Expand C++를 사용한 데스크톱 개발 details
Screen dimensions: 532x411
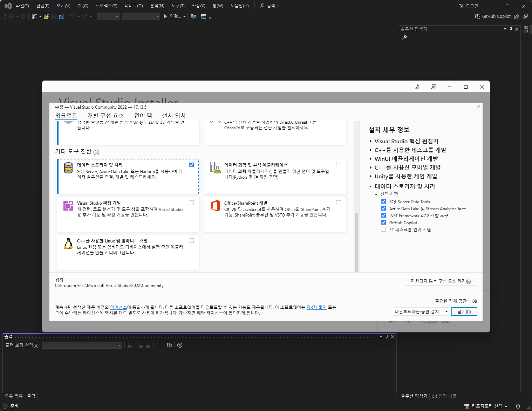(371, 150)
